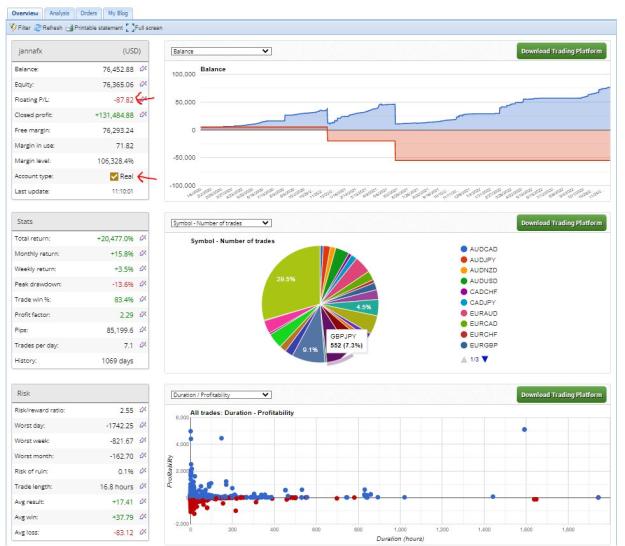Toggle EURCHF legend entry
Image resolution: width=625 pixels, height=546 pixels.
click(x=479, y=334)
